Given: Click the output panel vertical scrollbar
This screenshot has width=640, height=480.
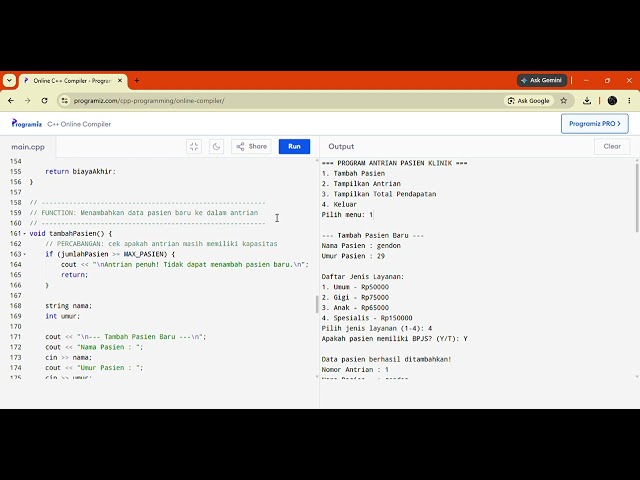Looking at the screenshot, I should [x=637, y=197].
